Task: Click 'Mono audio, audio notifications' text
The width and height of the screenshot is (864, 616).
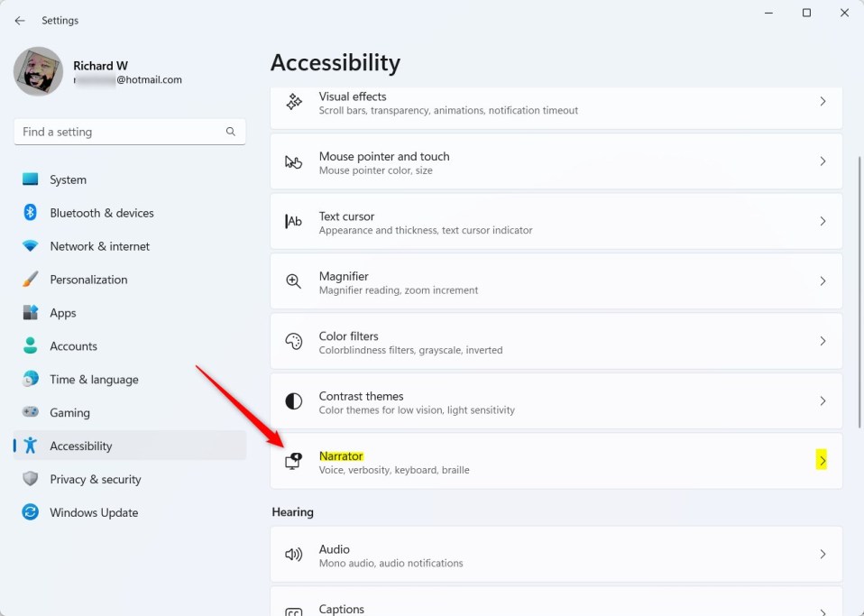Action: click(391, 563)
